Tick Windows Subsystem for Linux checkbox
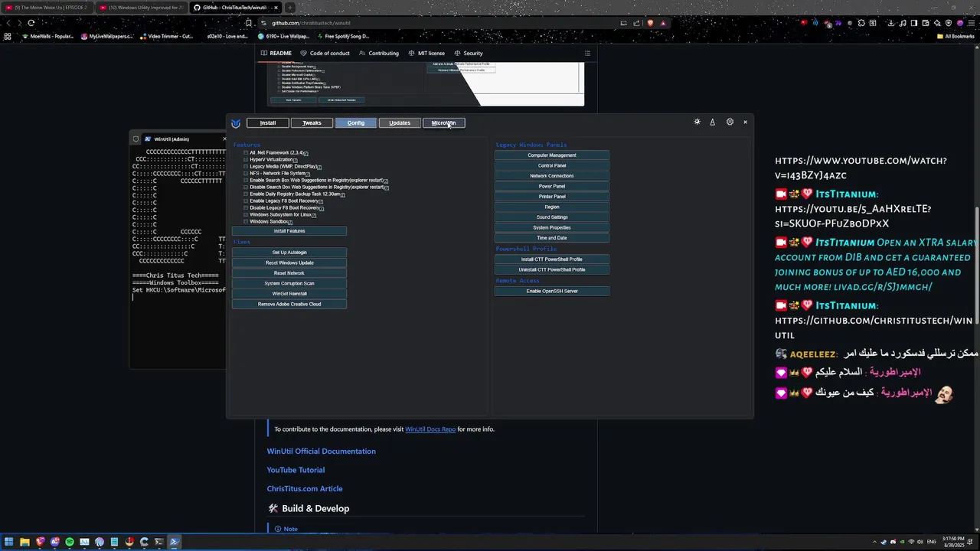The width and height of the screenshot is (980, 551). coord(246,215)
